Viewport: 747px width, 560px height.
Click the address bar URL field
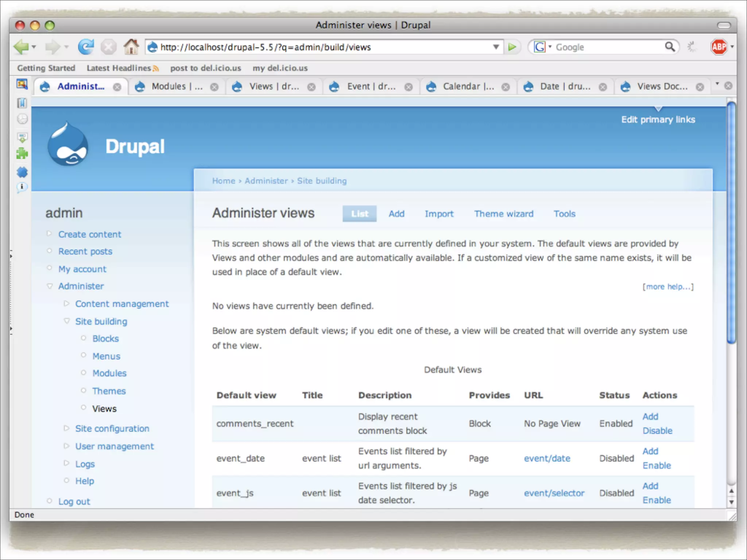click(324, 47)
